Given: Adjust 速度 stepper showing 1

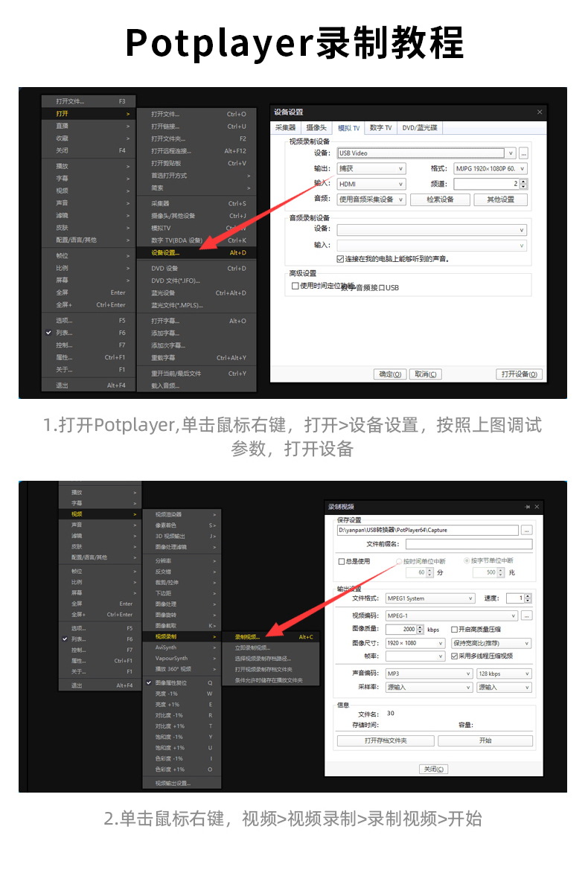Looking at the screenshot, I should tap(528, 598).
